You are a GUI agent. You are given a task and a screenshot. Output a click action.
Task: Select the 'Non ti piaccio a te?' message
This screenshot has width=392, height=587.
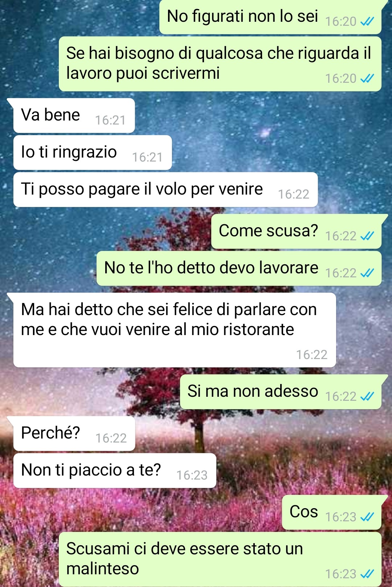point(115,470)
